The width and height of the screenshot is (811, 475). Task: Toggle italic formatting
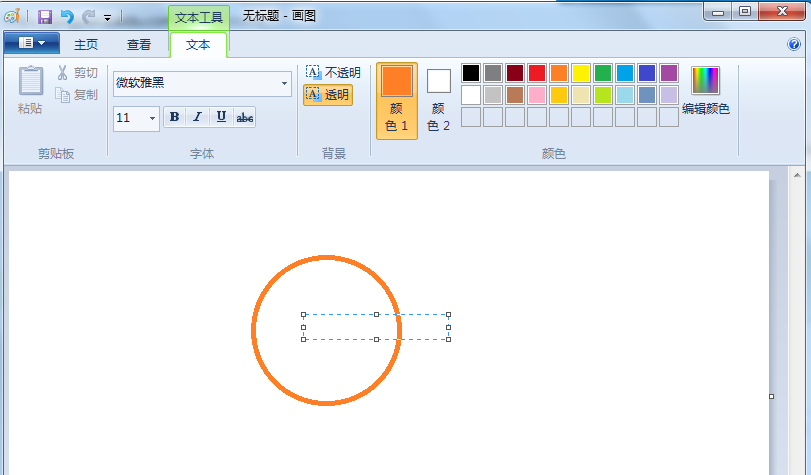click(x=198, y=117)
